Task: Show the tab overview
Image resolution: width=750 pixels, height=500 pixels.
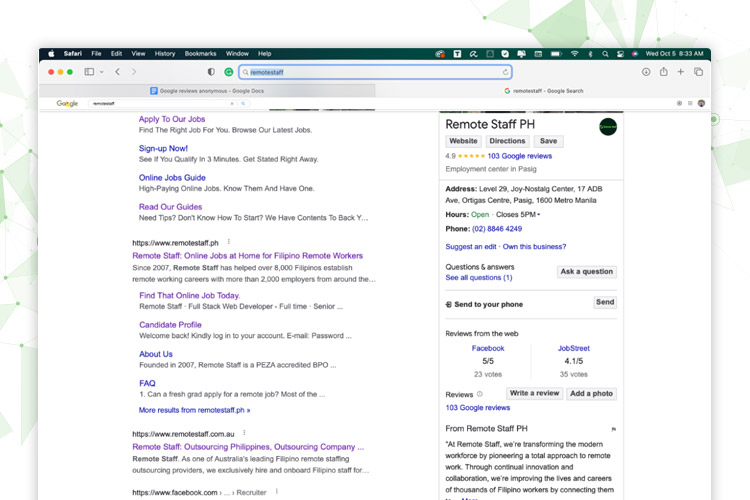Action: coord(698,72)
